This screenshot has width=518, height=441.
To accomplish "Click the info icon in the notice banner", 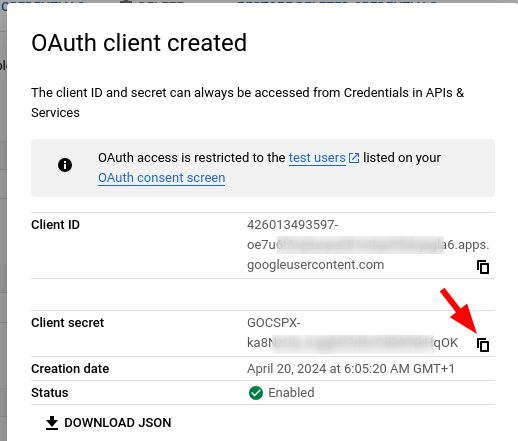I will 65,165.
